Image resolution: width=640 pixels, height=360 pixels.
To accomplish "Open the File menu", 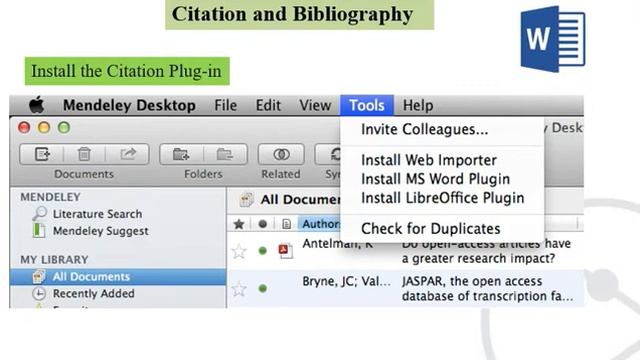I will click(225, 105).
